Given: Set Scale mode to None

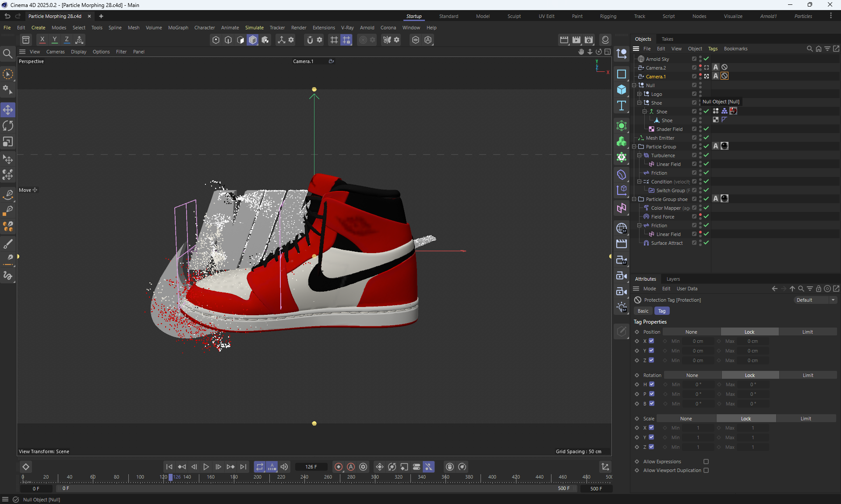Looking at the screenshot, I should click(686, 419).
